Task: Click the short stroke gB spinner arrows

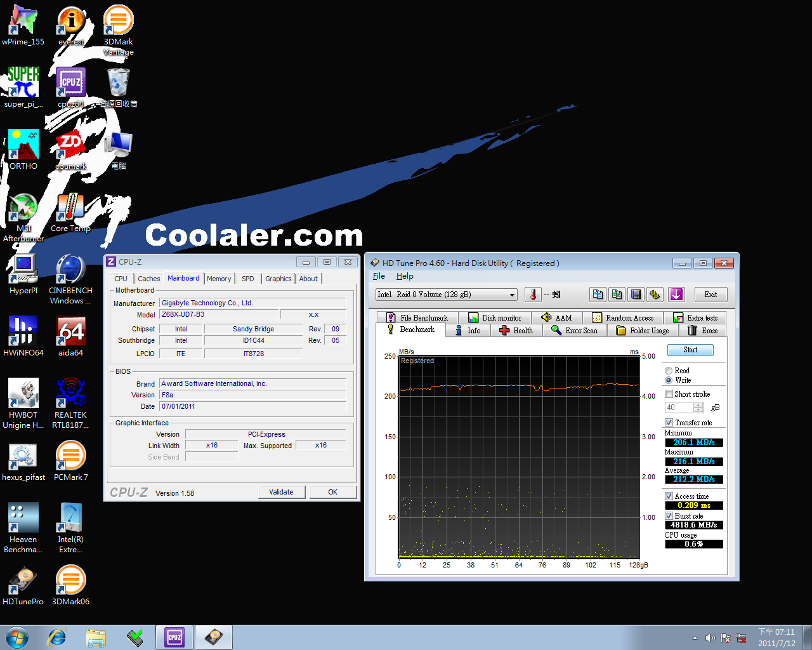Action: click(698, 408)
